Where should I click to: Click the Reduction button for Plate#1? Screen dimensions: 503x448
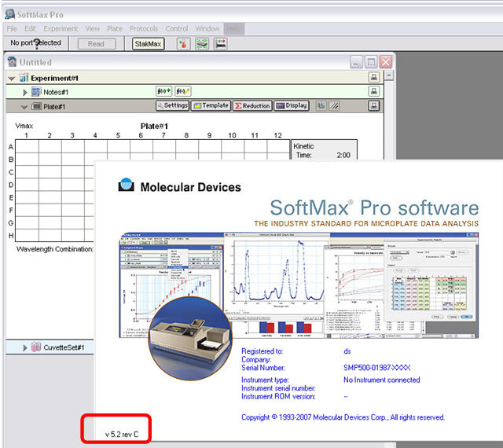pyautogui.click(x=252, y=106)
